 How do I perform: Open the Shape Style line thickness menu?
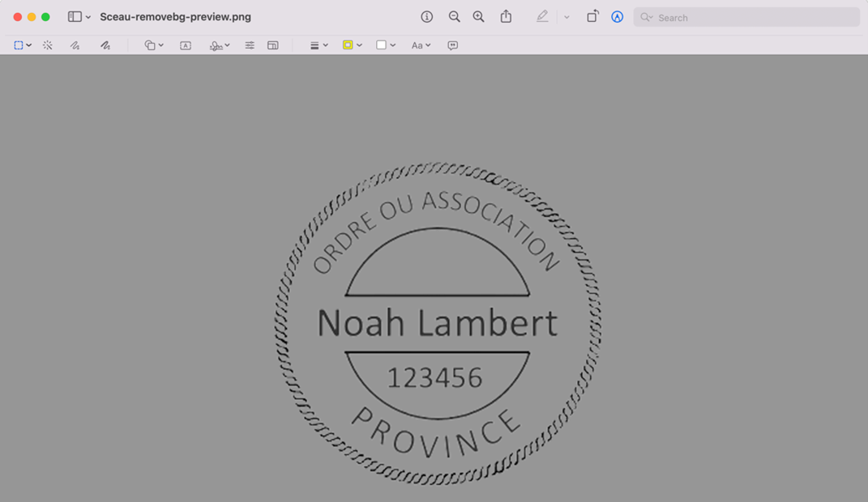pos(319,45)
